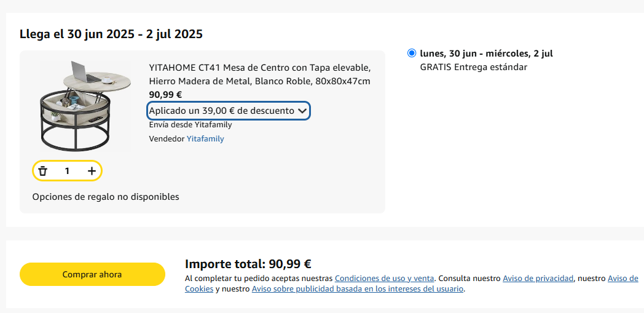The image size is (644, 313).
Task: Open the Yitafamily seller link
Action: [205, 139]
